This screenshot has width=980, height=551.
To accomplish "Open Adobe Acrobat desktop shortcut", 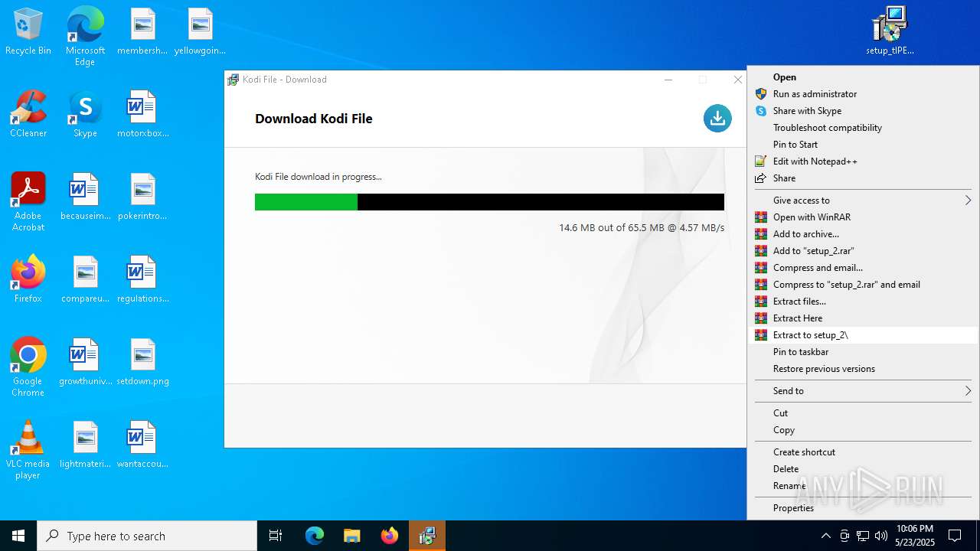I will 28,202.
